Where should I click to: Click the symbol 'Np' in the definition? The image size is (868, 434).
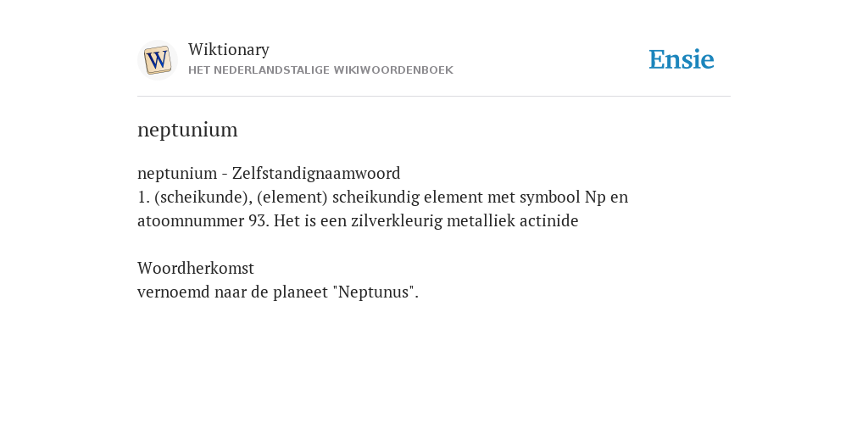(x=595, y=197)
